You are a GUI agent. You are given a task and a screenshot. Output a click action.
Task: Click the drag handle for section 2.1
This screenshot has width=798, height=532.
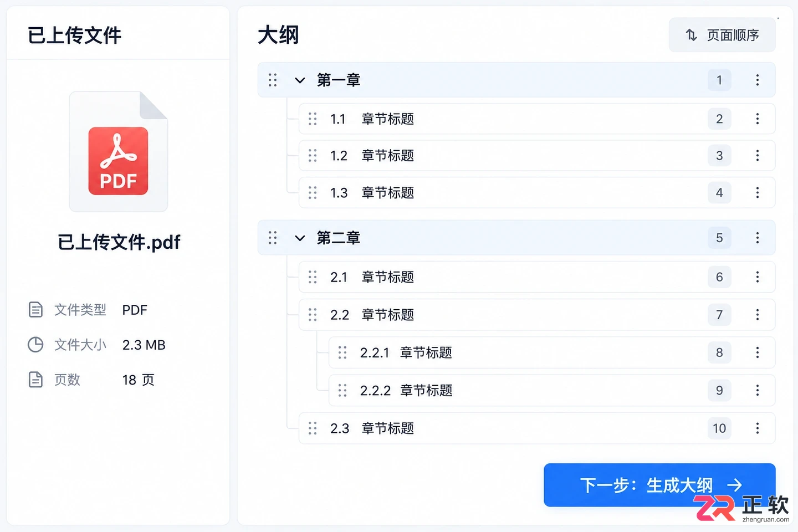[x=313, y=277]
